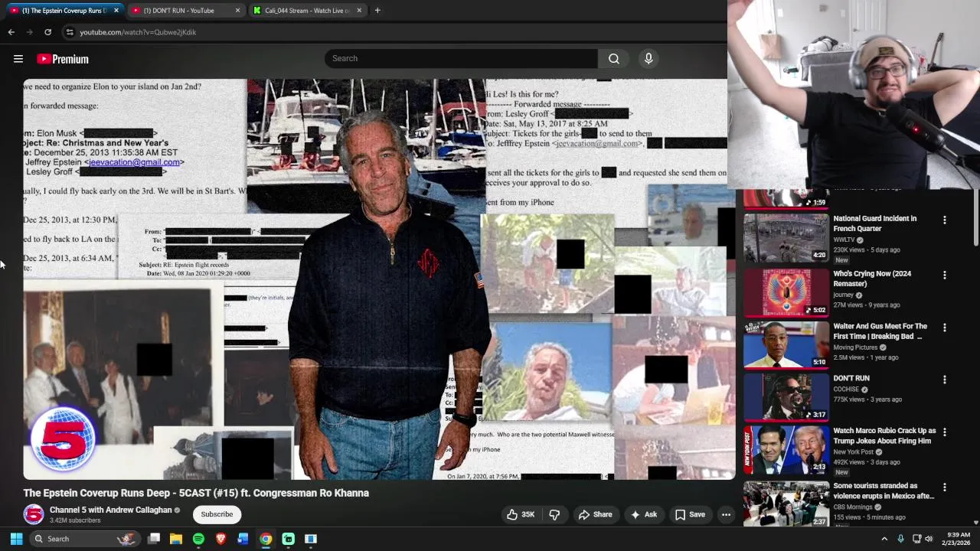The image size is (980, 551).
Task: Open options for Walter And Gus video
Action: coord(945,328)
